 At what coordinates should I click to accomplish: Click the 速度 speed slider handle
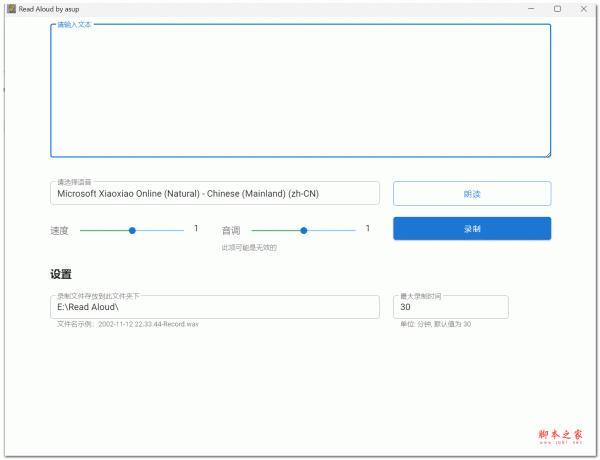(x=132, y=230)
